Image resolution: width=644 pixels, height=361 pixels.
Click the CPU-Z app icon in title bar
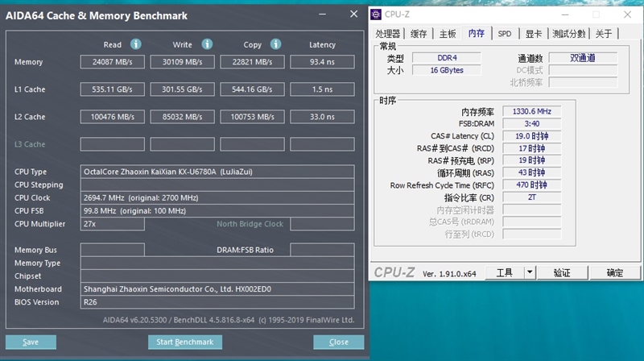[x=377, y=14]
